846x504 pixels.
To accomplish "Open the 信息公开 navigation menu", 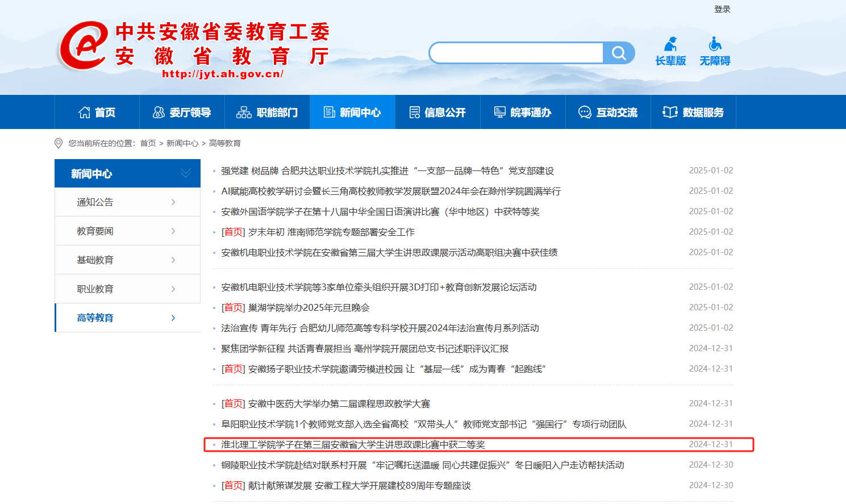I will (437, 113).
